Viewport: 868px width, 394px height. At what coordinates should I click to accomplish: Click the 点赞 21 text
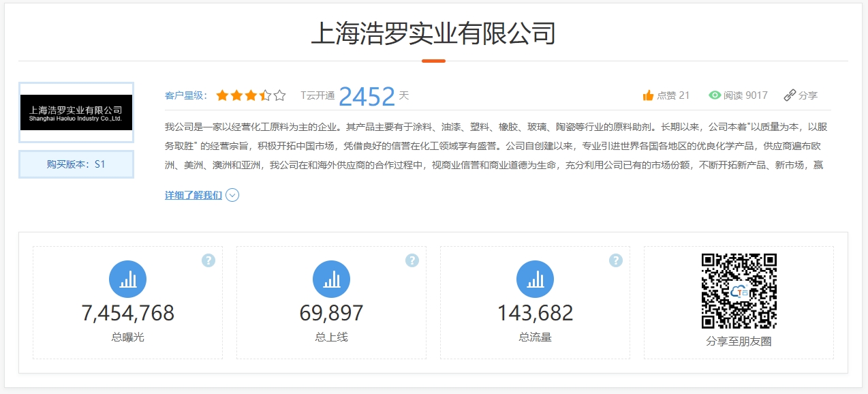coord(673,95)
